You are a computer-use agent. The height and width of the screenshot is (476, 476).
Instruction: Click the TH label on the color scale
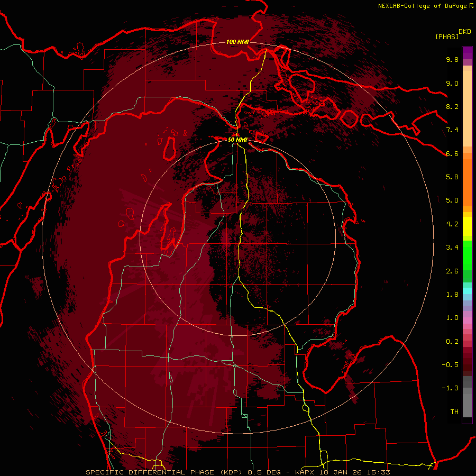point(454,412)
